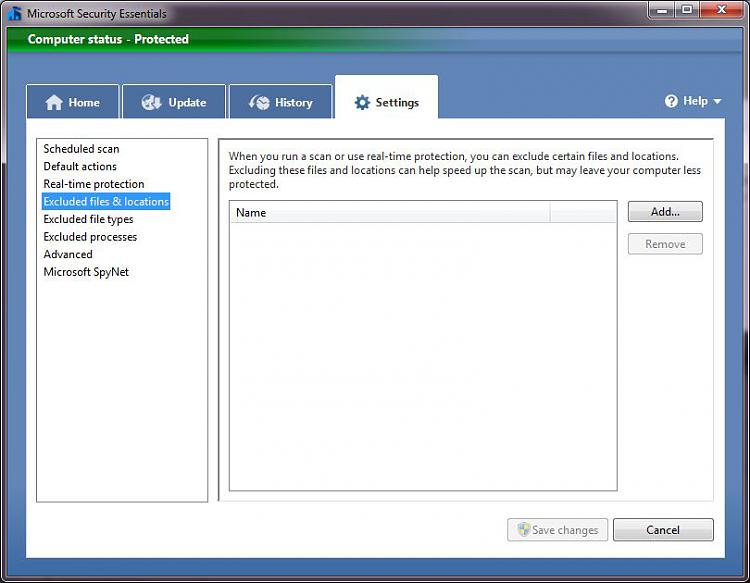
Task: Select Scheduled scan in settings list
Action: coord(81,149)
